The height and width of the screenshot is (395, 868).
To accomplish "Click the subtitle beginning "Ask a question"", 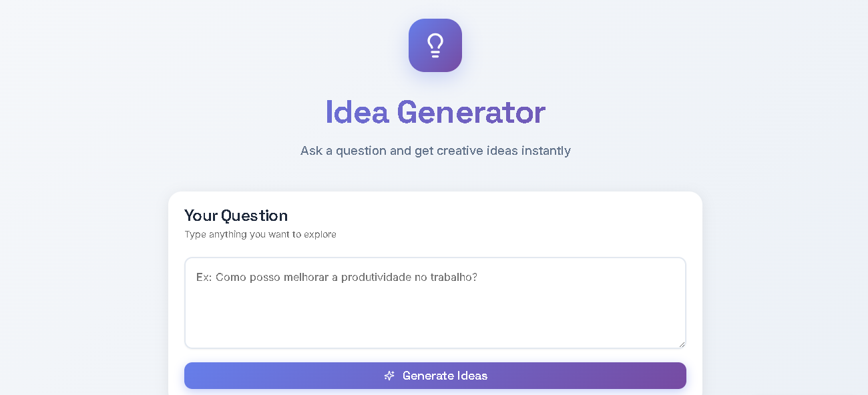I will 435,151.
